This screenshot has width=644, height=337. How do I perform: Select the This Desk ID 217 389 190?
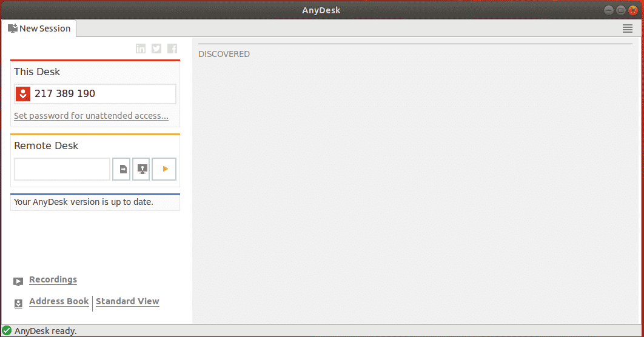pos(65,93)
